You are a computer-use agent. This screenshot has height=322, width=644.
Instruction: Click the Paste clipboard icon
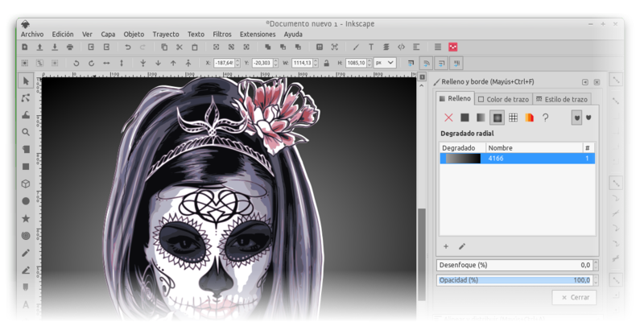195,47
